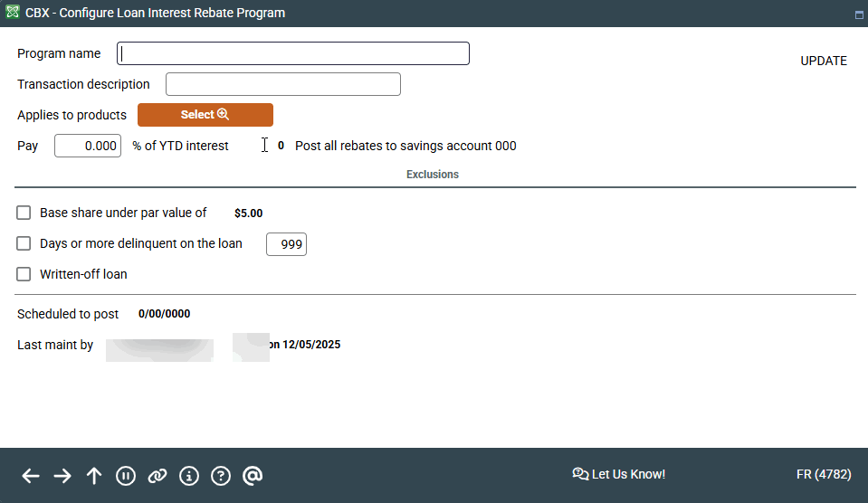
Task: Click the FR (4782) status label
Action: point(821,474)
